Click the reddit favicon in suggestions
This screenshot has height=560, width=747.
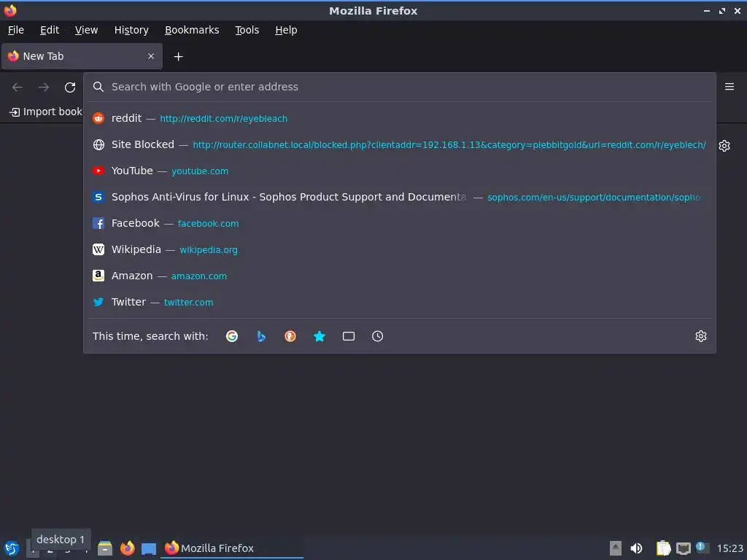pos(98,118)
